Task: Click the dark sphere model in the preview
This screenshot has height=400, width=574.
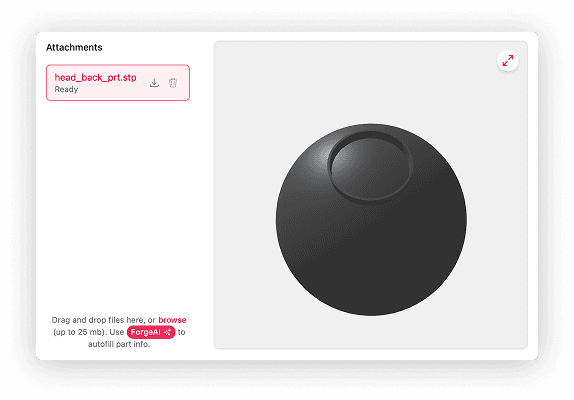Action: click(x=371, y=238)
